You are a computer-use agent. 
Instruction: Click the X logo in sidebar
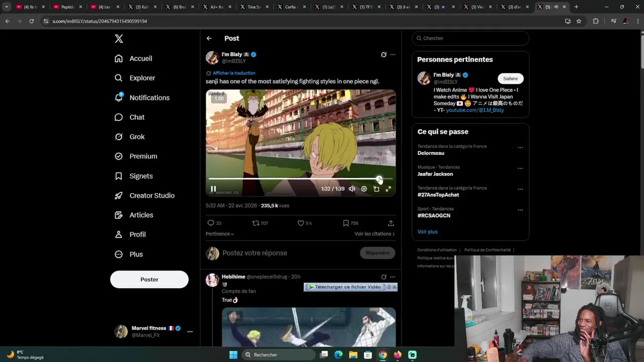coord(119,39)
